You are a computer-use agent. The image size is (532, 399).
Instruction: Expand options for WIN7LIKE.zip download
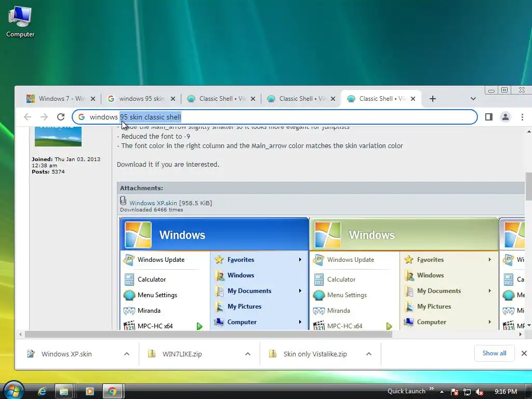(x=248, y=354)
